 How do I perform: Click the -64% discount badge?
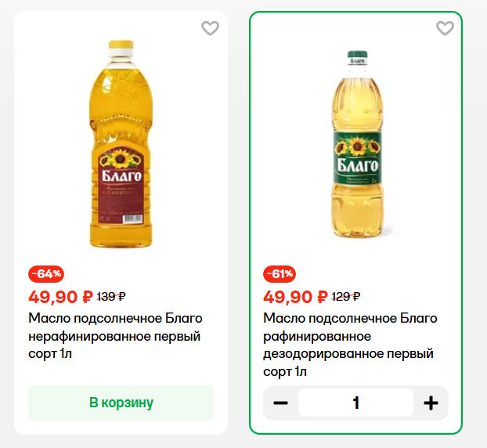click(x=46, y=274)
